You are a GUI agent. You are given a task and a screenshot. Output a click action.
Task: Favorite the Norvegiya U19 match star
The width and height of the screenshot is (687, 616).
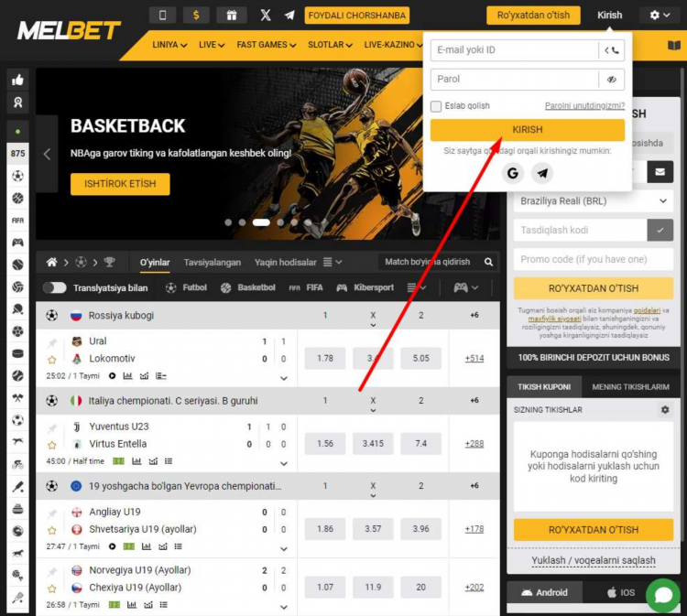(x=52, y=589)
